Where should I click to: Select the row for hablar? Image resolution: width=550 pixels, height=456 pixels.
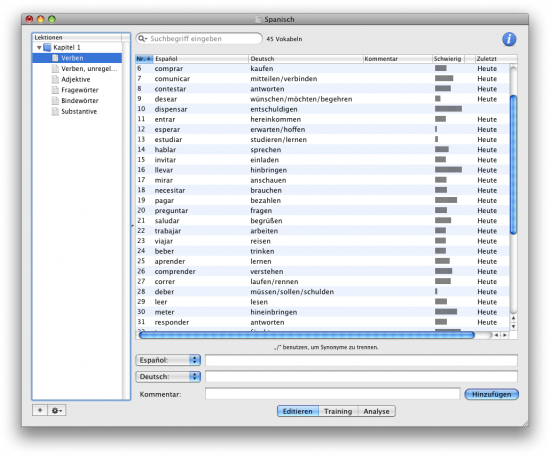(x=322, y=149)
